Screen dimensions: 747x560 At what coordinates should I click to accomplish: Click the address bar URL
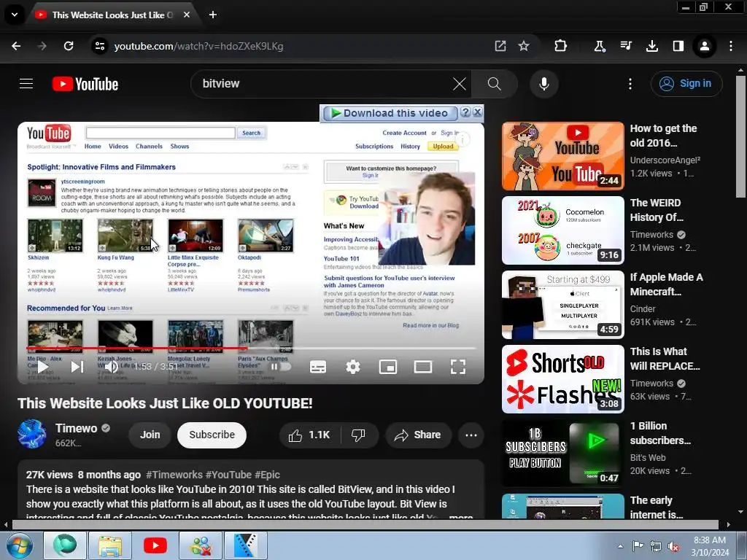[198, 46]
